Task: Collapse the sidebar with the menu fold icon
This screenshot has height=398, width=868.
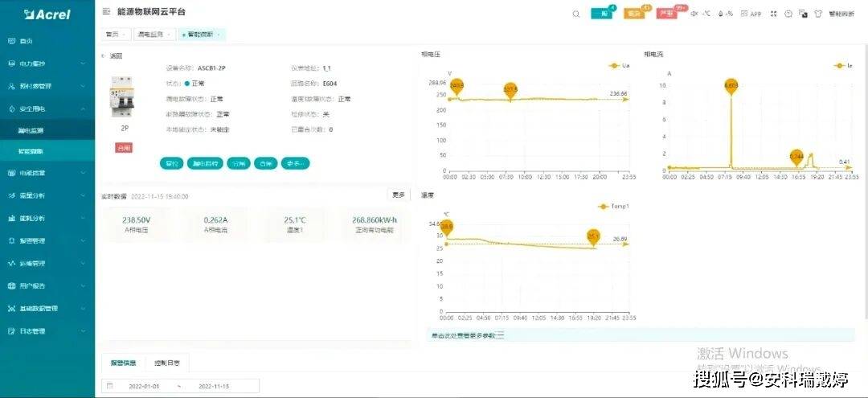Action: pos(106,11)
